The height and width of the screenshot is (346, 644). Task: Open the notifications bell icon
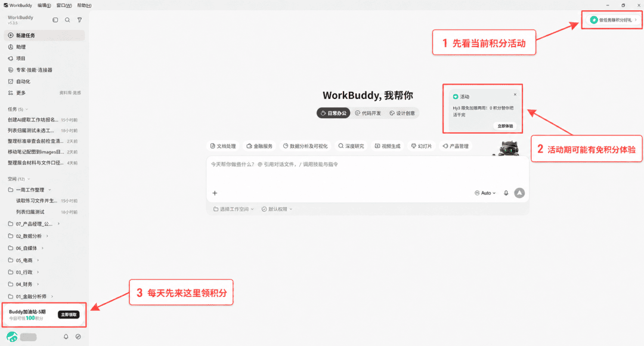click(x=66, y=336)
